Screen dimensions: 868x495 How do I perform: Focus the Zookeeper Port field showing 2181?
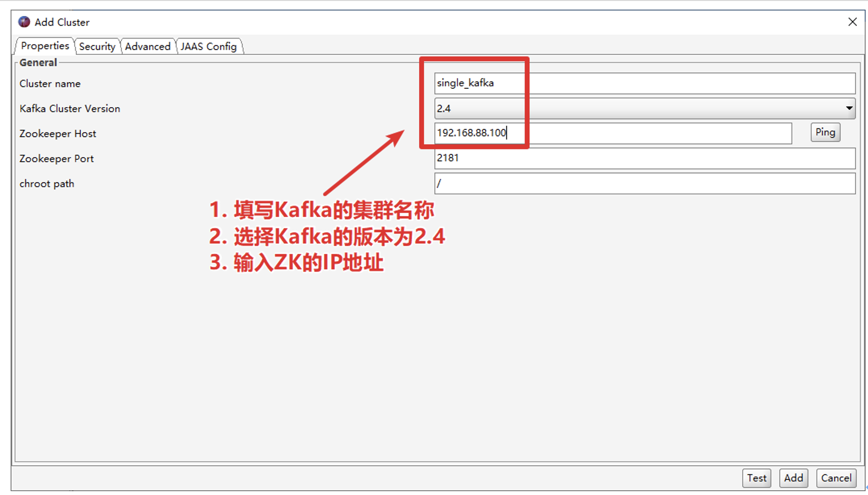pyautogui.click(x=644, y=158)
